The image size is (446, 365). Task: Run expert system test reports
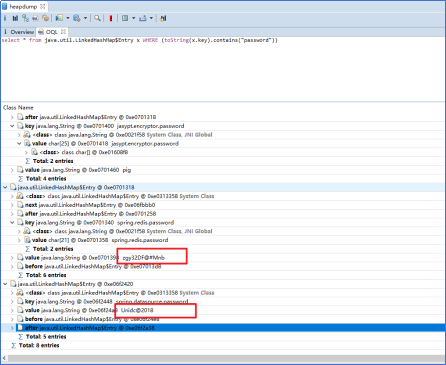59,18
